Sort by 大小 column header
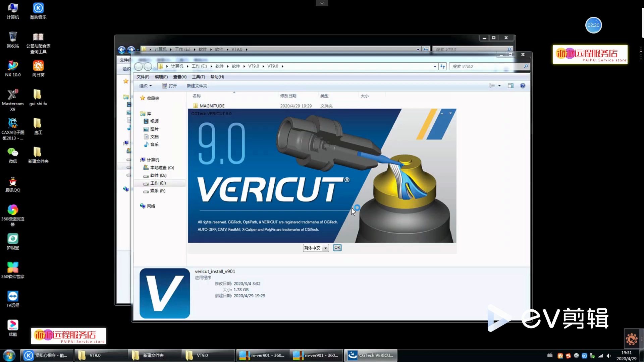 (365, 96)
